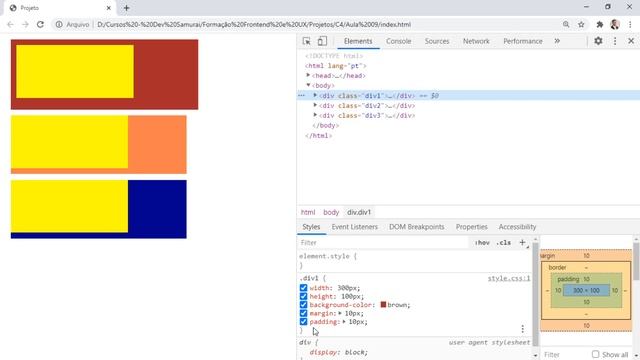This screenshot has width=640, height=360.
Task: Collapse the body element
Action: click(308, 85)
